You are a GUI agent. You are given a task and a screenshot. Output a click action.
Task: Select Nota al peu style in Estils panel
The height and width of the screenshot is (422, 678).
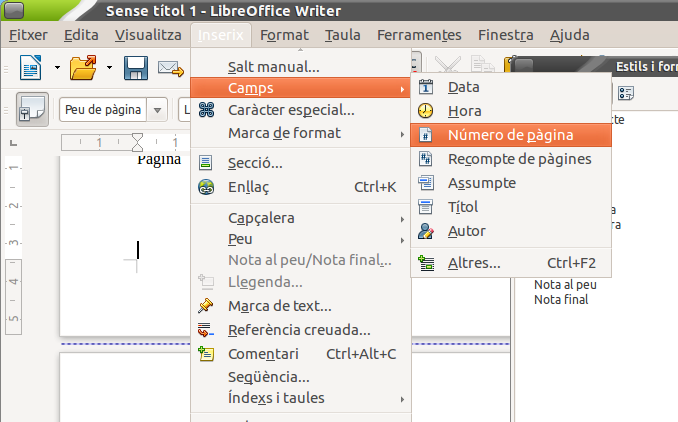[x=565, y=285]
